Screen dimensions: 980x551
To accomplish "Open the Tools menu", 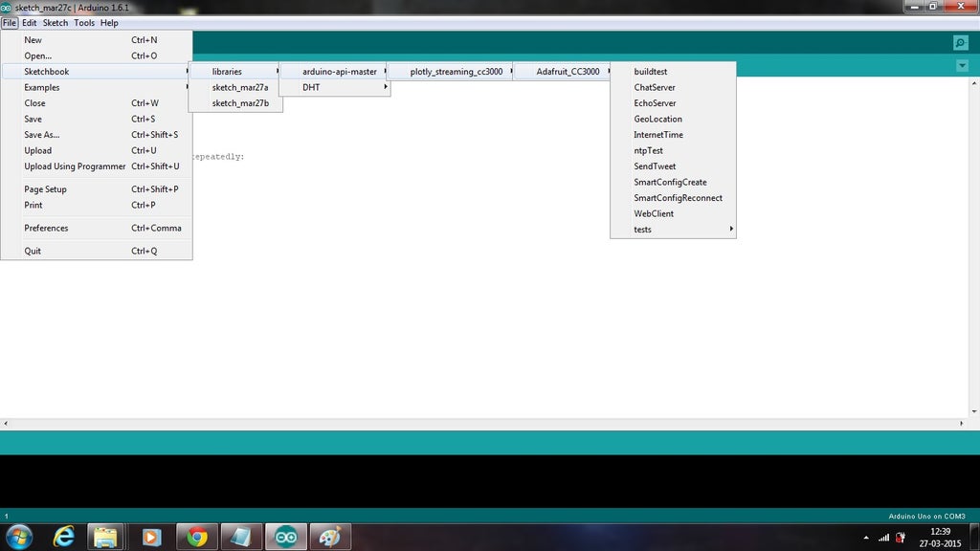I will 84,23.
